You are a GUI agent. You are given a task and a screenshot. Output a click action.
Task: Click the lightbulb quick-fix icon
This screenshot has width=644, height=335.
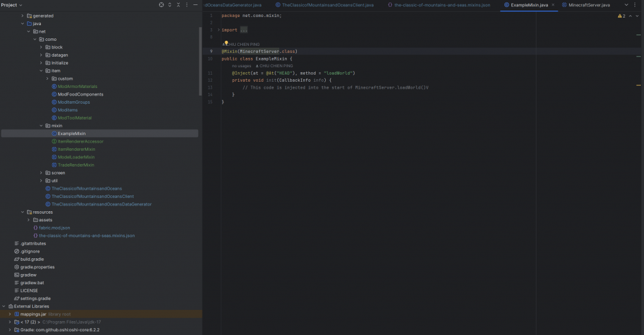point(226,43)
